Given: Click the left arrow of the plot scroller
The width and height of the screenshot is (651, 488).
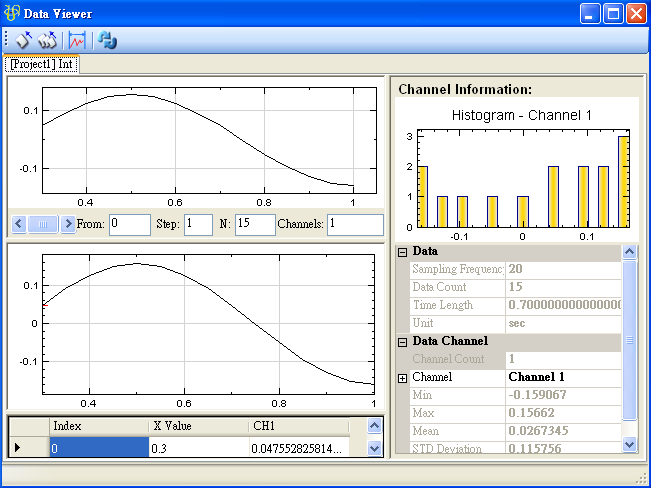Looking at the screenshot, I should (19, 224).
